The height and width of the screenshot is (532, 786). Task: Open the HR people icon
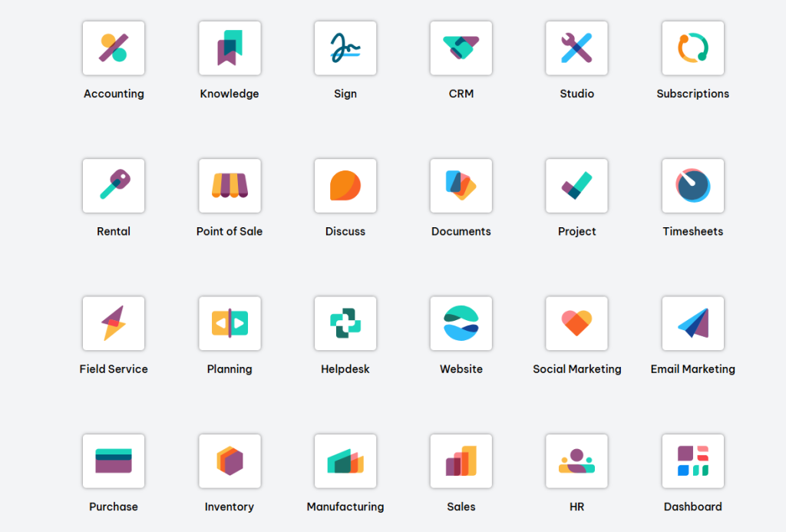pos(577,461)
